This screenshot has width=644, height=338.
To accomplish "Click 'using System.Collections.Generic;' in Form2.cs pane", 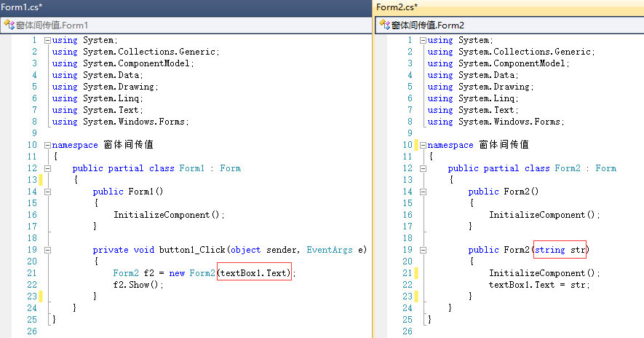I will tap(511, 52).
